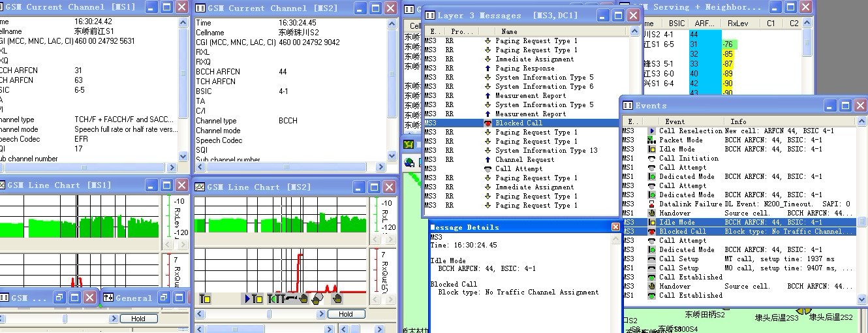This screenshot has height=333, width=868.
Task: Click the General window title icon
Action: tap(108, 298)
